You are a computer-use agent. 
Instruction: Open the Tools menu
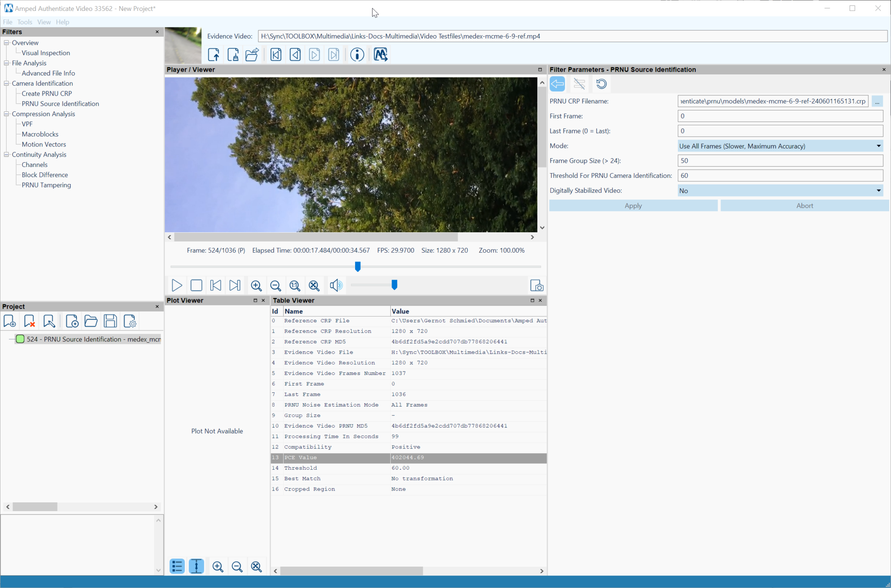tap(24, 22)
